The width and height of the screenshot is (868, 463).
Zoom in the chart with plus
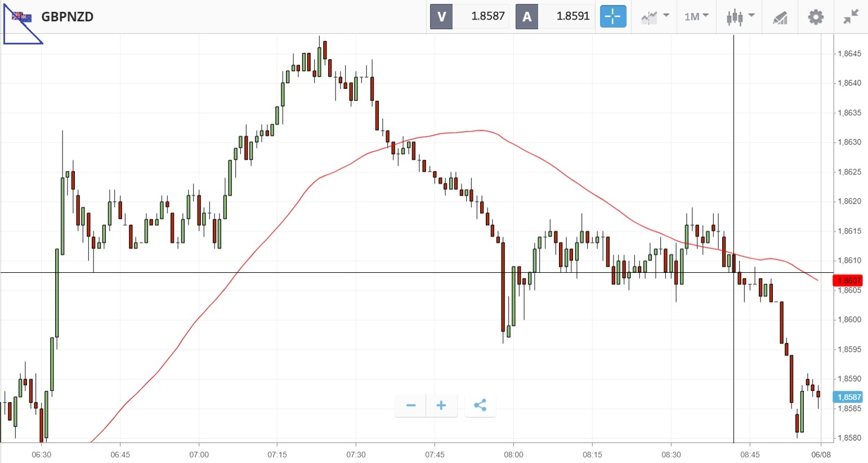pos(441,406)
